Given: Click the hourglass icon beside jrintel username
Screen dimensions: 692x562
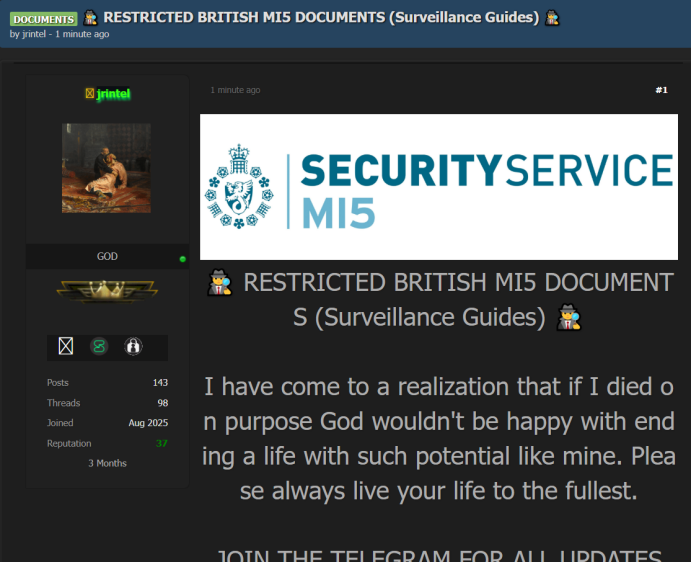Looking at the screenshot, I should [90, 94].
